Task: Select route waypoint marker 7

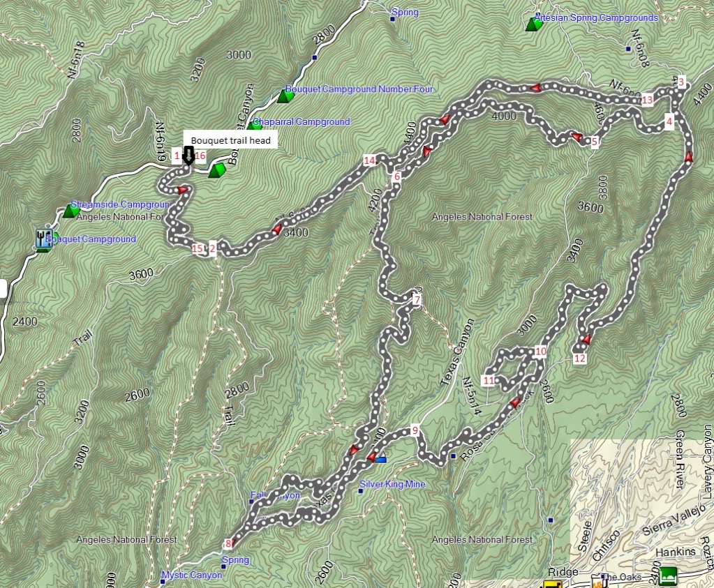Action: click(x=417, y=301)
